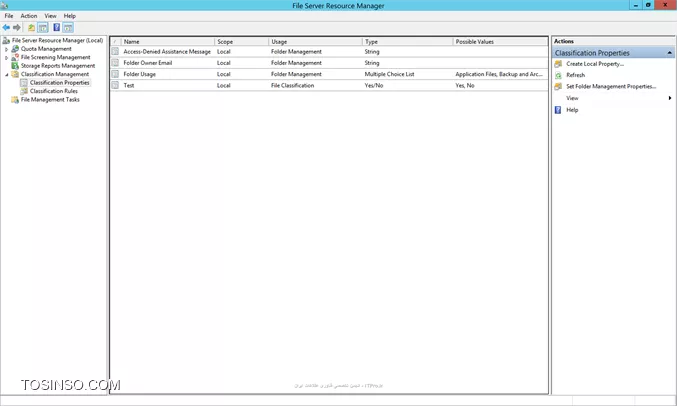Image resolution: width=677 pixels, height=406 pixels.
Task: Click the Quota Management tree icon
Action: coord(15,49)
